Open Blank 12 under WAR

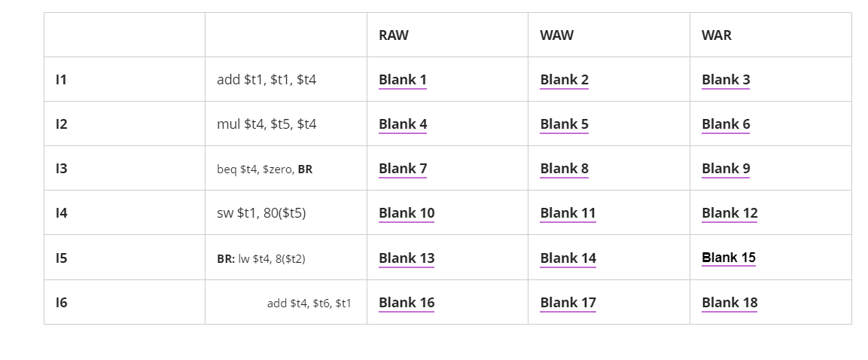(x=729, y=213)
